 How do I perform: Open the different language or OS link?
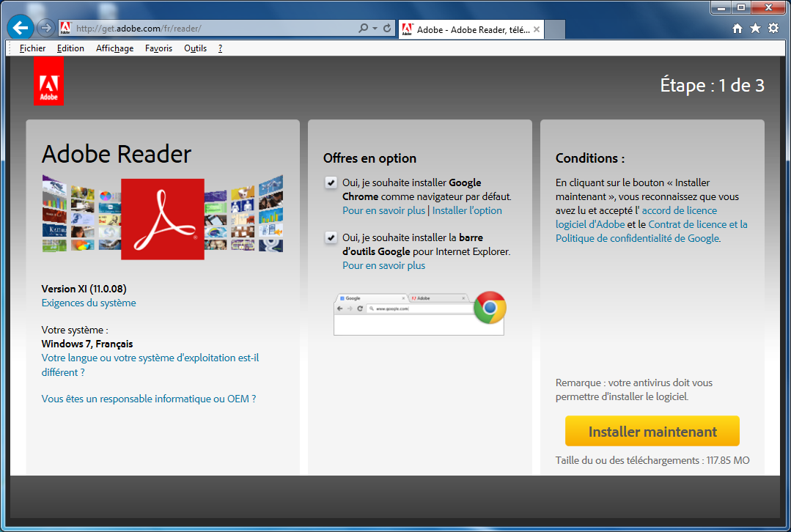click(150, 365)
